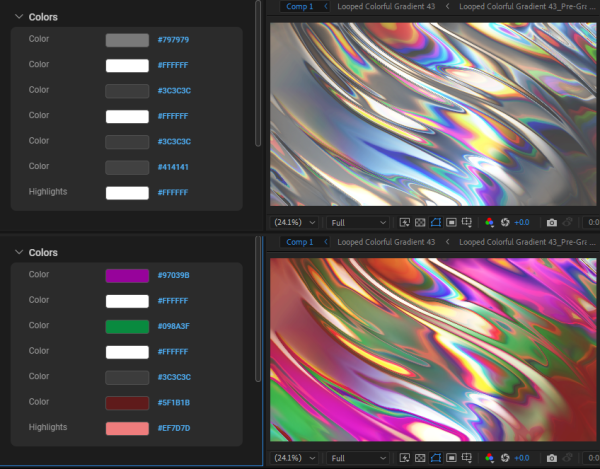Select Looped Colorful Gradient 43_Pre-Gra tab in top viewer
600x469 pixels.
point(527,7)
